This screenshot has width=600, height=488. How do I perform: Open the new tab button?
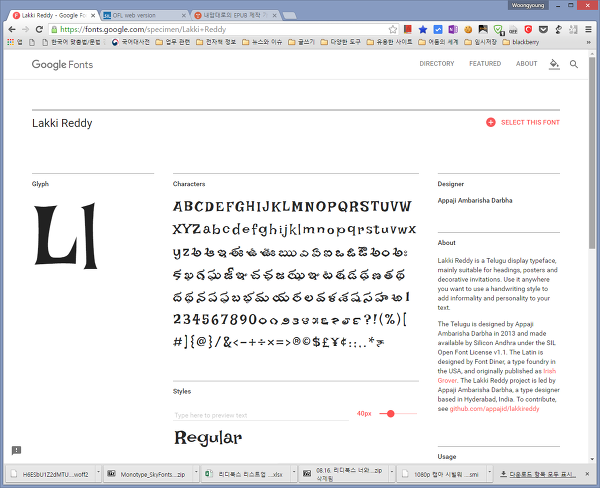click(x=290, y=16)
